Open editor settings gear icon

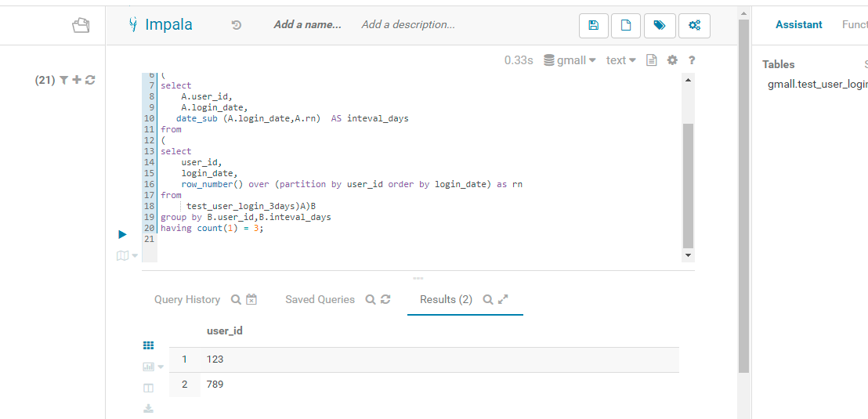[x=672, y=60]
